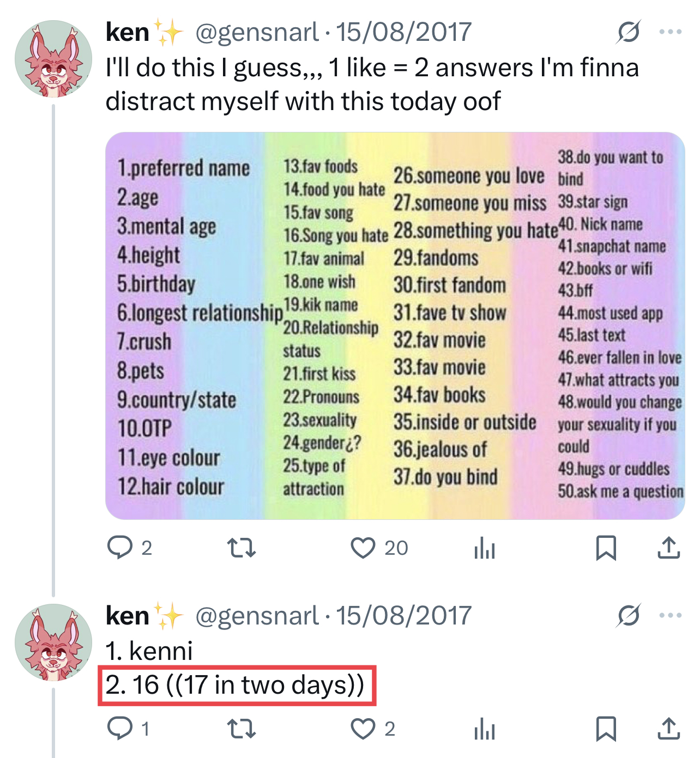Like the tweet with 20 likes

363,548
